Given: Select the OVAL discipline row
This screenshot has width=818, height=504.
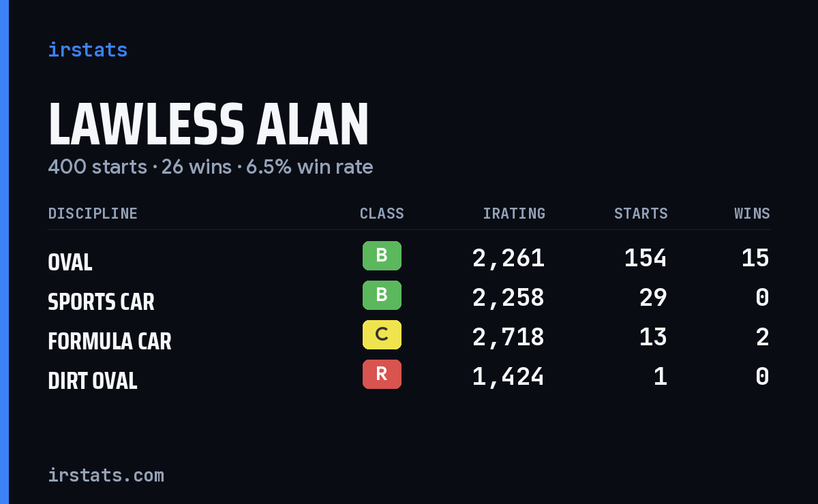Looking at the screenshot, I should coord(409,258).
